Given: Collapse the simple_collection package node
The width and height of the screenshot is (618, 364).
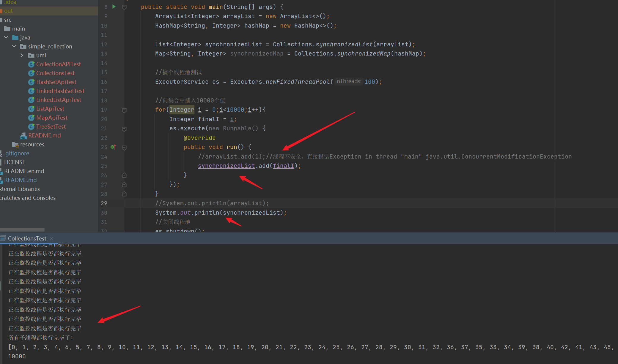Looking at the screenshot, I should click(14, 46).
